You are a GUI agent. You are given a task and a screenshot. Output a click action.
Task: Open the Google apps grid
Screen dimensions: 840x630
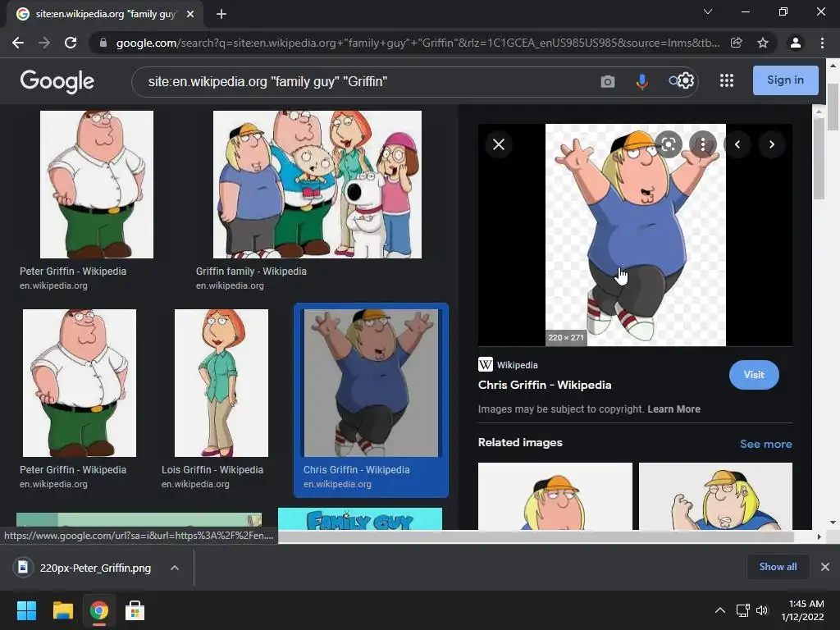point(727,81)
